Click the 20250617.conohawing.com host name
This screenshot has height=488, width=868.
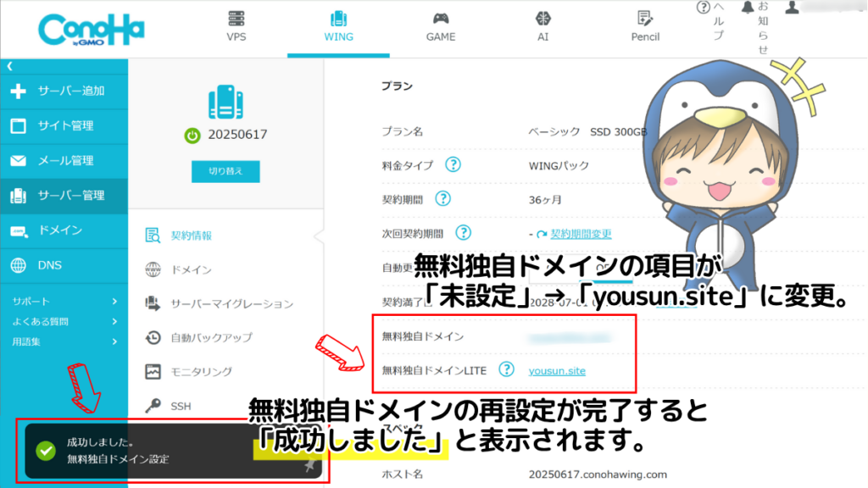598,474
